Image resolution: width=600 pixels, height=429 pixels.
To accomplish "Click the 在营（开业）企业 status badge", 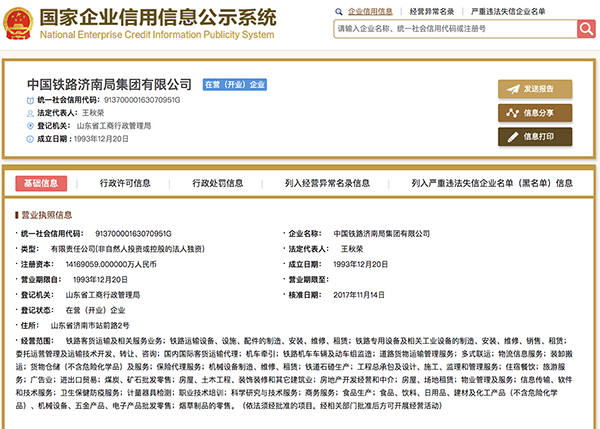I will click(235, 85).
